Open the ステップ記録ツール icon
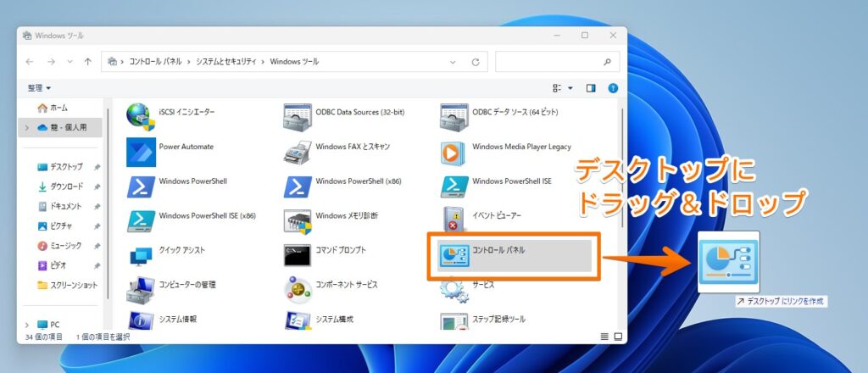 [x=454, y=321]
